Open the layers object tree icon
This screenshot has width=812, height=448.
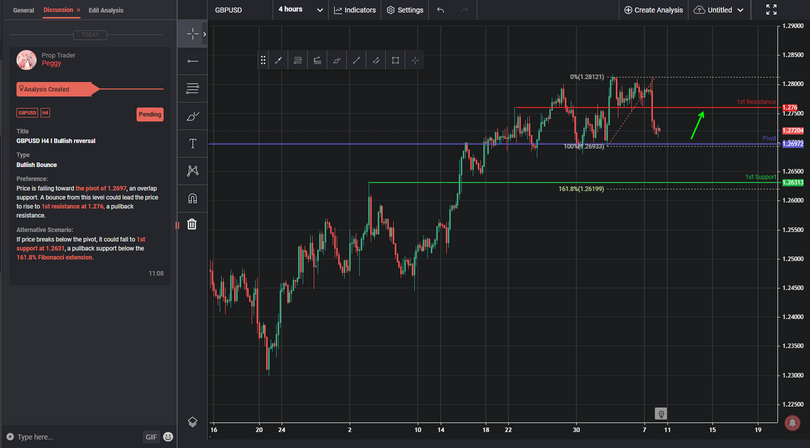click(192, 422)
